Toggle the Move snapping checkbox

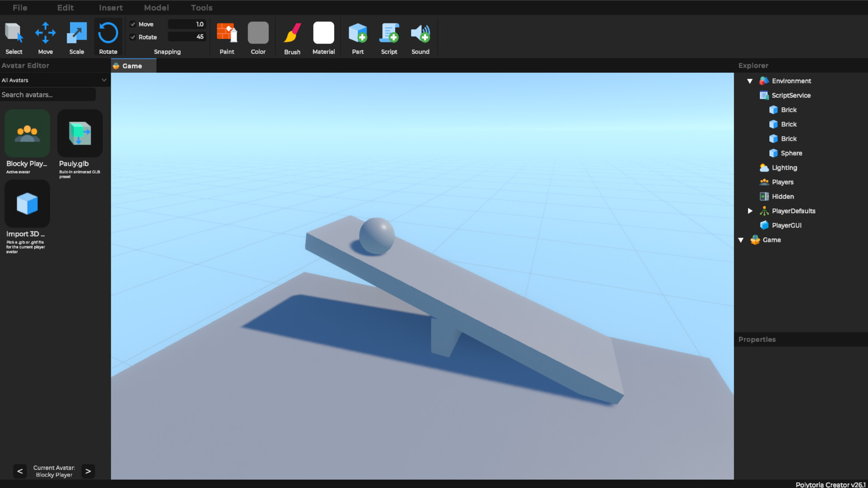click(133, 24)
